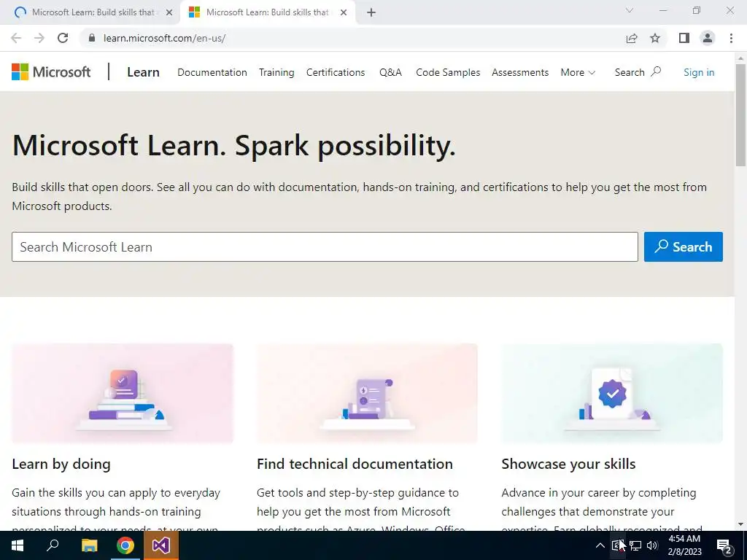Click the Find technical documentation heading
This screenshot has width=747, height=560.
click(355, 464)
